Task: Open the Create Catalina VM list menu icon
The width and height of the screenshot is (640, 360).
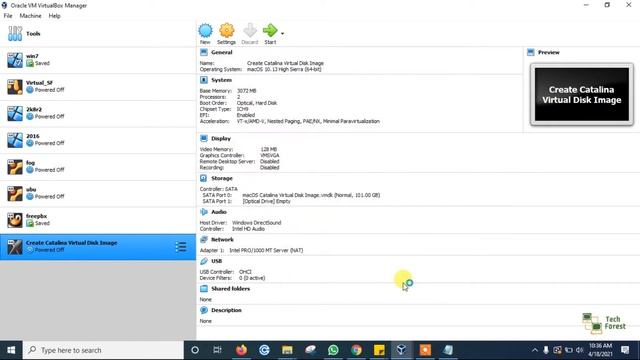Action: pos(181,247)
